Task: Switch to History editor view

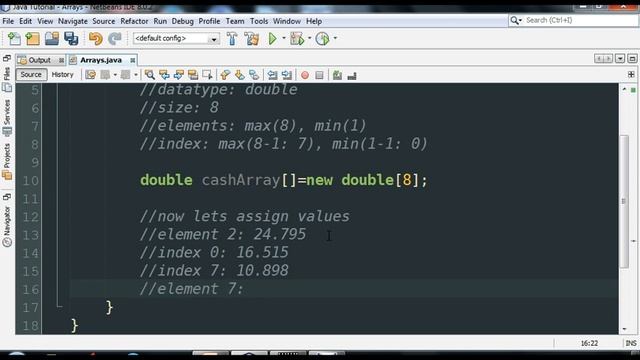Action: pyautogui.click(x=62, y=75)
